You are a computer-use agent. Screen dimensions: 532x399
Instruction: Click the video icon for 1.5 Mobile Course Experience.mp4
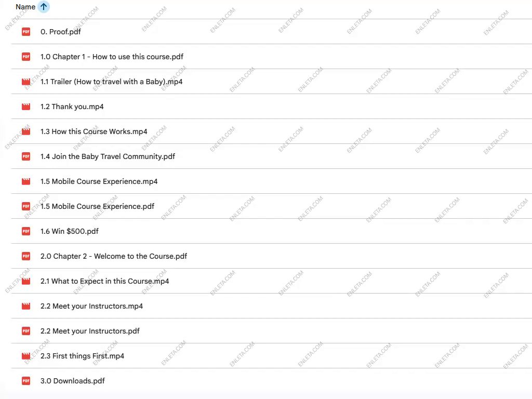26,181
